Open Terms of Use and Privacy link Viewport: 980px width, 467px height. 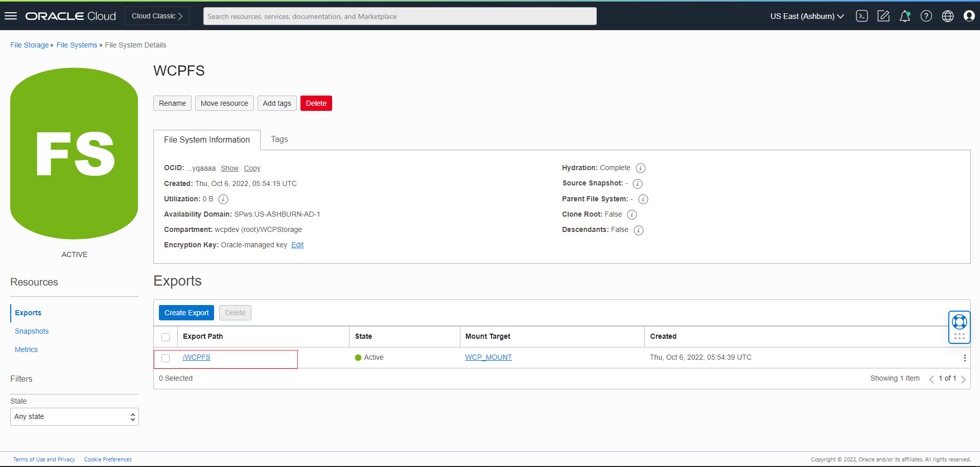pos(44,459)
